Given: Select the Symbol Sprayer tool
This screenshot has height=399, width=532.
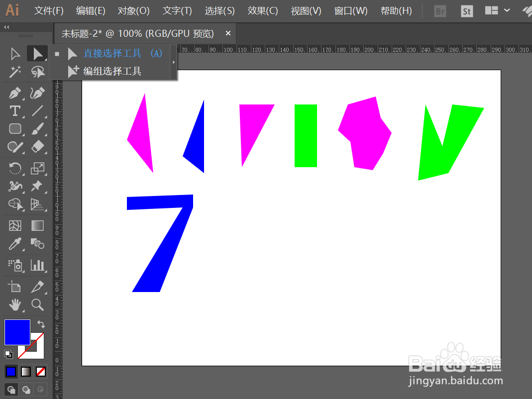Looking at the screenshot, I should tap(15, 265).
